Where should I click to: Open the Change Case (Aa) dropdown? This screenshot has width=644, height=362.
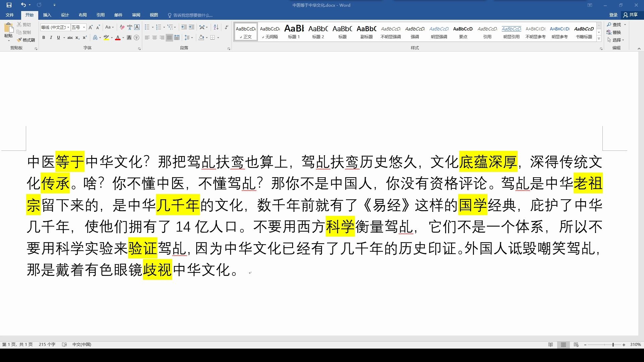click(109, 27)
